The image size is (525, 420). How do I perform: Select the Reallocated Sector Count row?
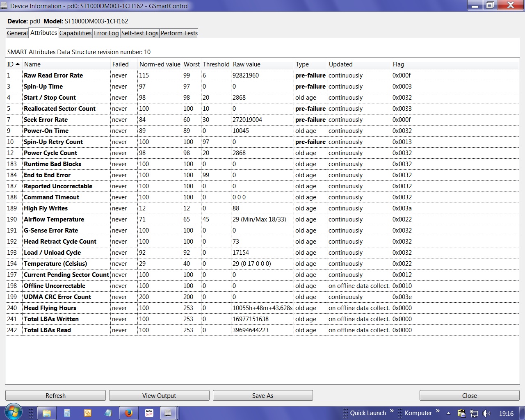[262, 109]
